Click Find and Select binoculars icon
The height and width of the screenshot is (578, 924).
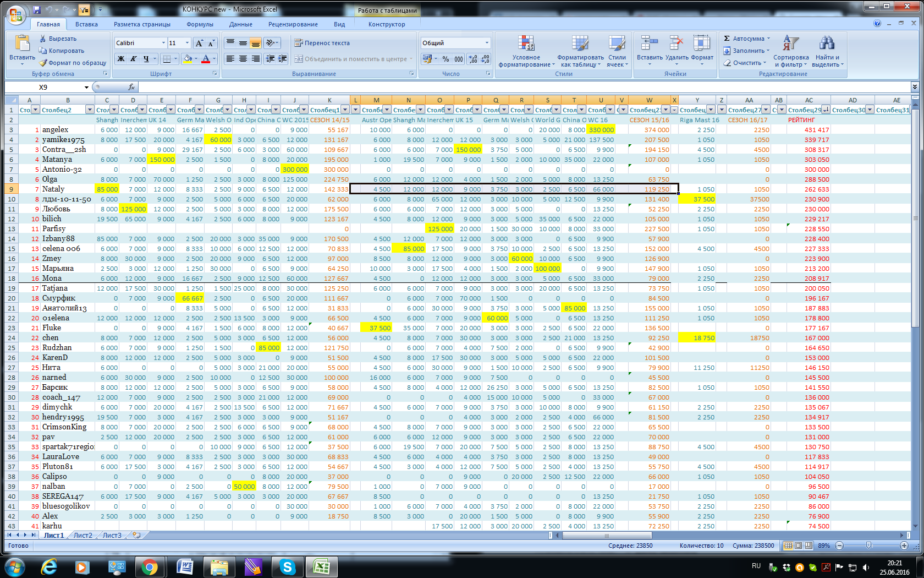pos(827,44)
